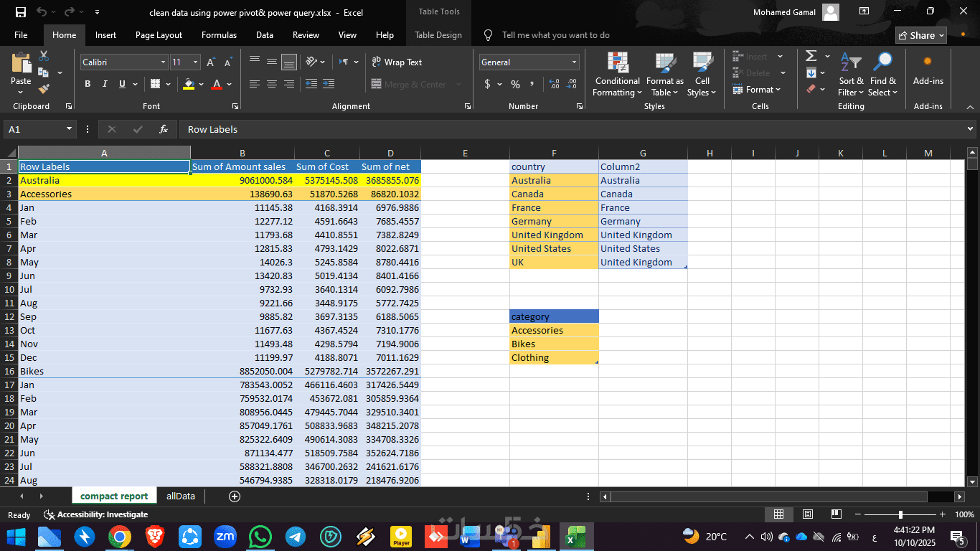Click the Insert Function fx icon
The image size is (980, 551).
[x=164, y=129]
